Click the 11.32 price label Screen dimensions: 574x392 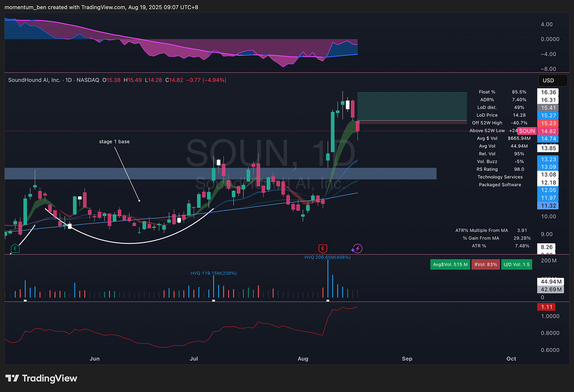(x=548, y=205)
